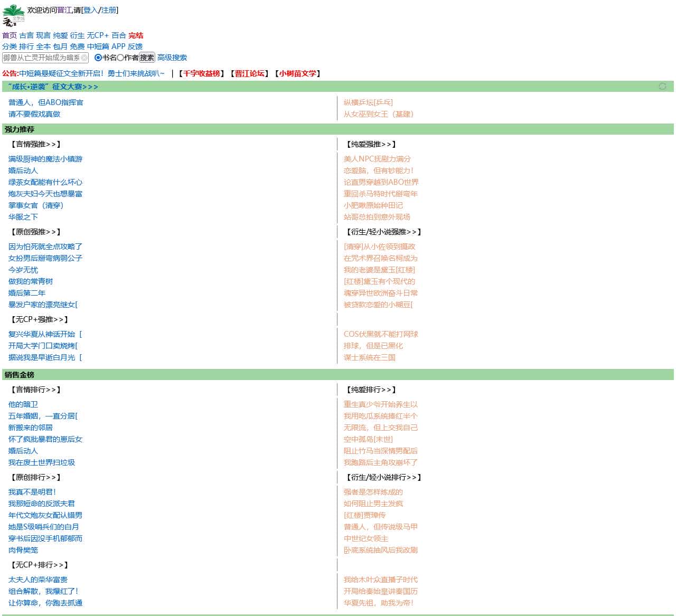This screenshot has height=616, width=676.
Task: Open the book 我真不是明君！
Action: tap(32, 492)
